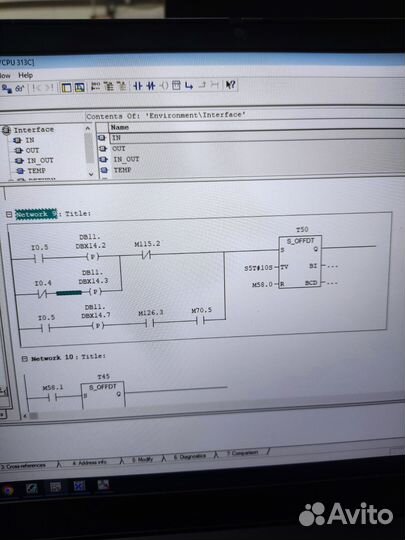Select the IN_OUT item in Interface tree

(40, 160)
